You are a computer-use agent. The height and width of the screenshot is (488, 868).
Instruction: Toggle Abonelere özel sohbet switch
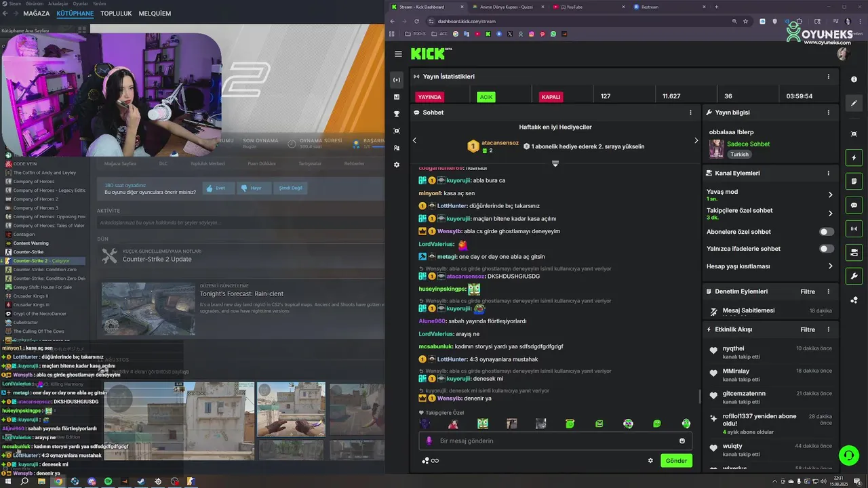pyautogui.click(x=826, y=232)
